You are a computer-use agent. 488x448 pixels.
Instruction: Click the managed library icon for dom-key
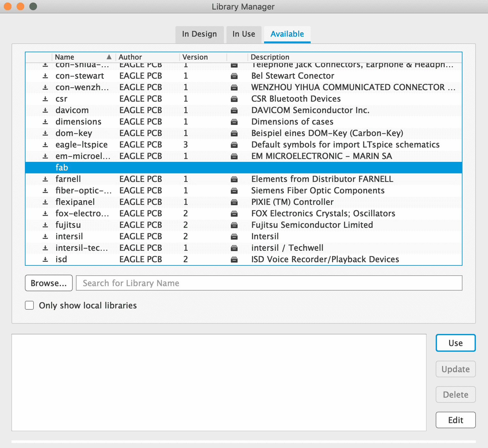(x=234, y=133)
